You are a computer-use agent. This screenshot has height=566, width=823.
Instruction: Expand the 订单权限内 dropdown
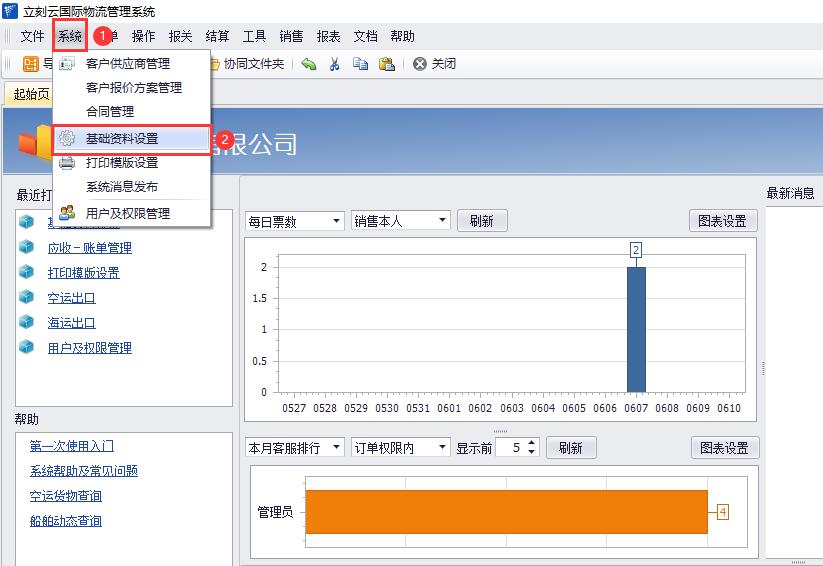(x=442, y=448)
